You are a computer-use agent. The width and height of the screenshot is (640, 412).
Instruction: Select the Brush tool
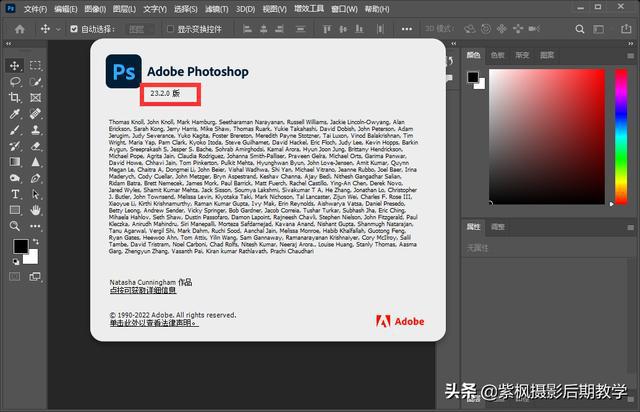[x=15, y=130]
